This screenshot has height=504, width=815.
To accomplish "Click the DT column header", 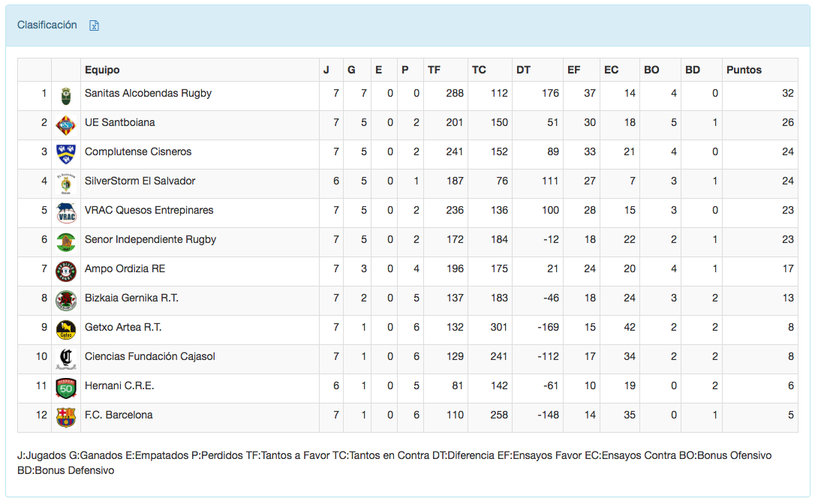I will coord(523,70).
